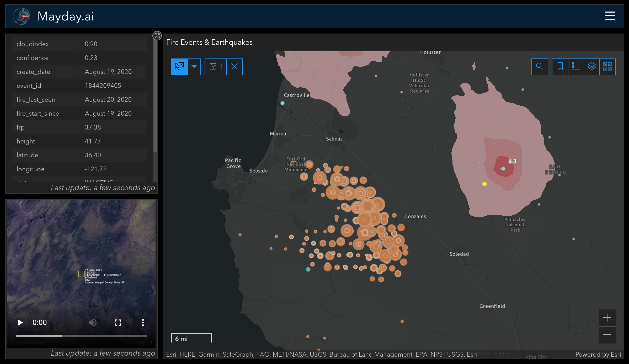Select the confidence value 0.23

(91, 58)
